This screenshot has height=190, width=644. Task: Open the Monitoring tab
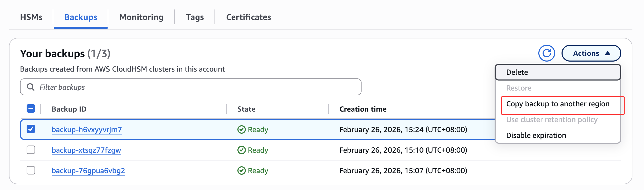click(141, 17)
